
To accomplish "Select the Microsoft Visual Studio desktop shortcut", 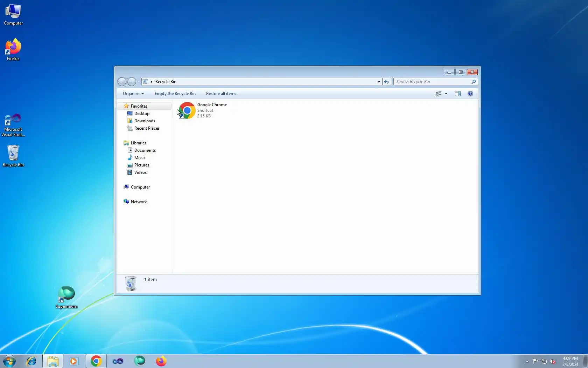I will [x=13, y=125].
